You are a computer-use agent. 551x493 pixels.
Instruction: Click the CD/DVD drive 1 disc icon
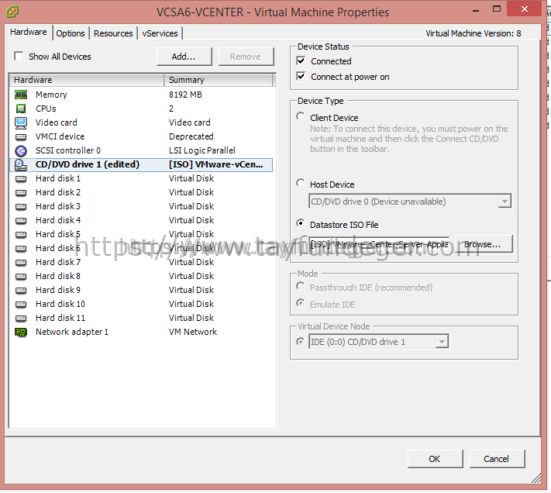click(21, 165)
